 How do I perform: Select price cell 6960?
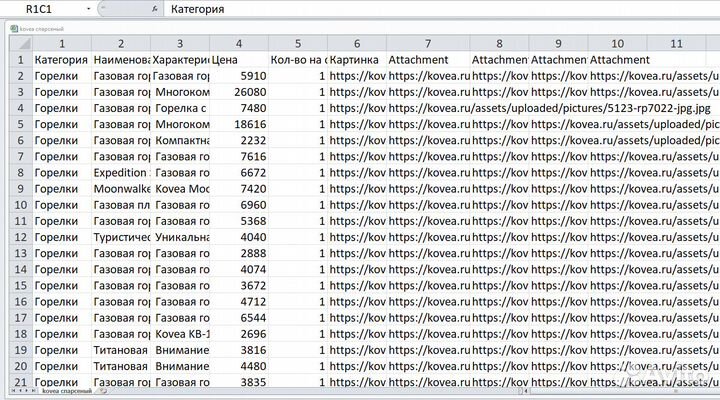pyautogui.click(x=239, y=205)
